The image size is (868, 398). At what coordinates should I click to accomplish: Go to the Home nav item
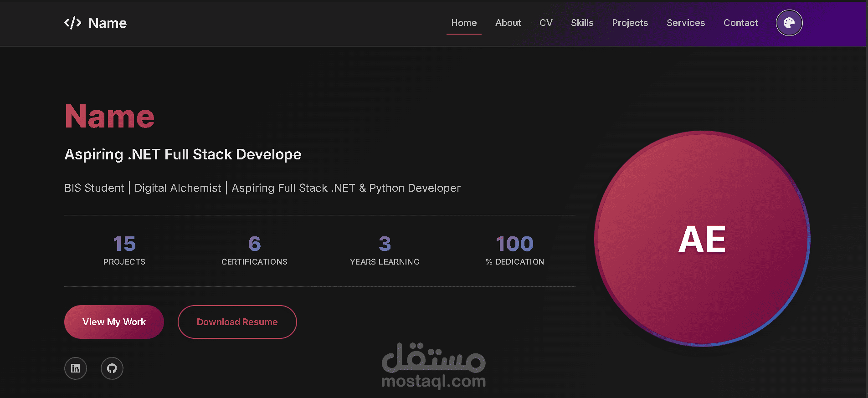(464, 23)
